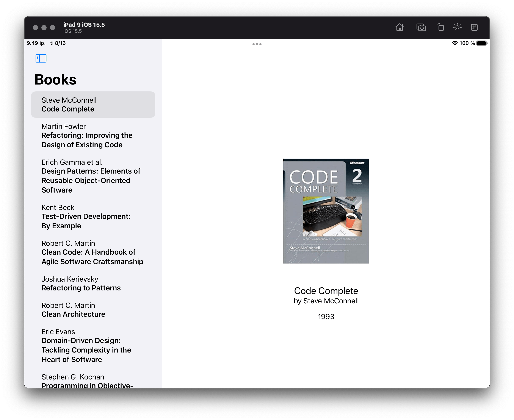Collapse the sidebar using the blue sidebar icon
514x420 pixels.
pyautogui.click(x=41, y=58)
